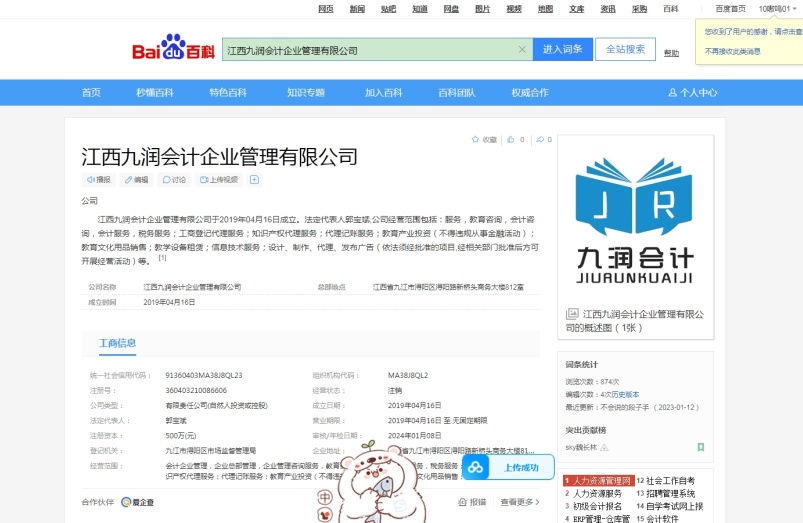Open reference footnote [1]
803x523 pixels.
162,258
